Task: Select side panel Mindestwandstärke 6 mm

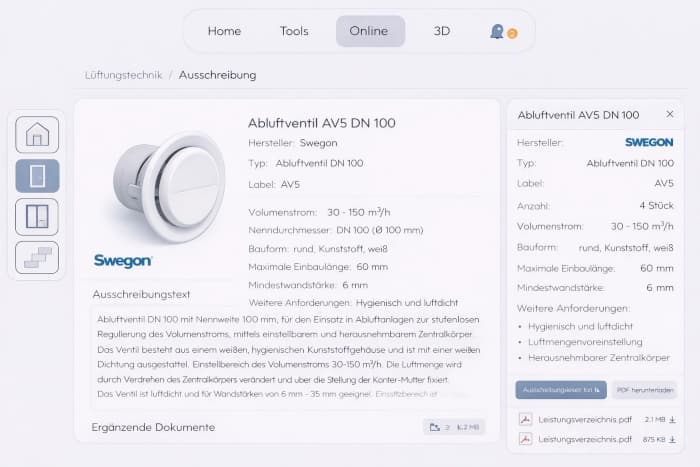Action: [660, 288]
